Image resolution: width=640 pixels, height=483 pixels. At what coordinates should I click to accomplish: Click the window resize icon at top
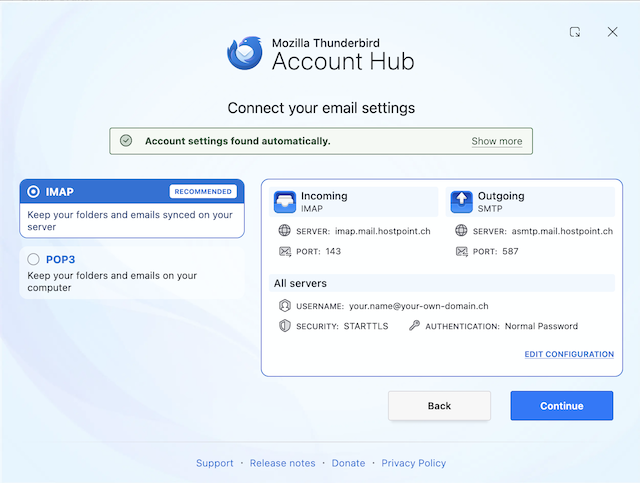575,32
